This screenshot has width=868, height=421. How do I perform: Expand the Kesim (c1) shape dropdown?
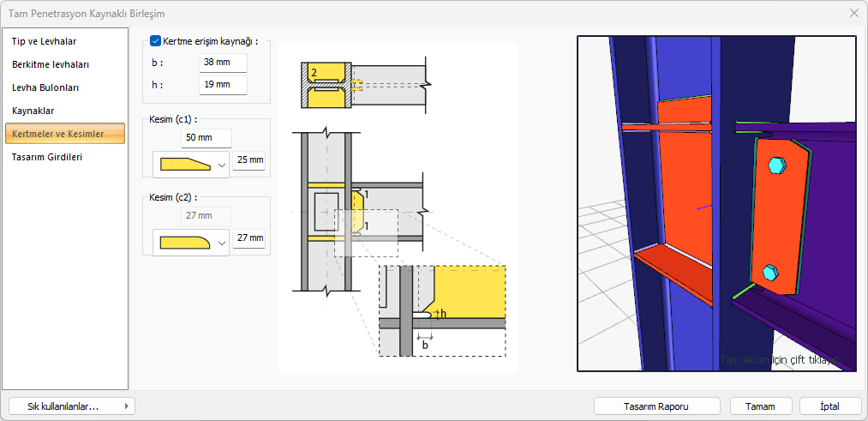pyautogui.click(x=222, y=165)
